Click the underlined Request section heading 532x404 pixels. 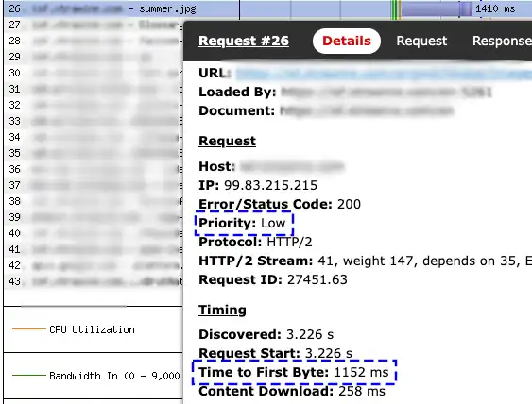[227, 141]
